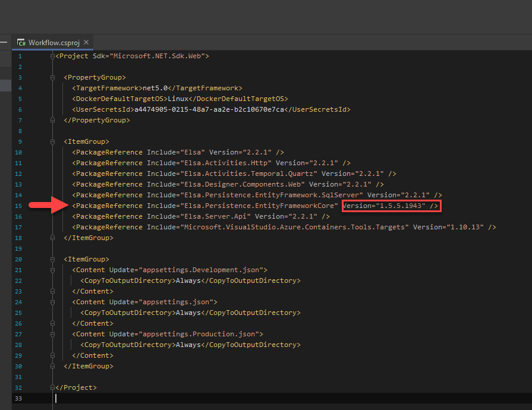This screenshot has width=532, height=410.
Task: Click the opening <PropertyGroup> tag
Action: [x=95, y=77]
